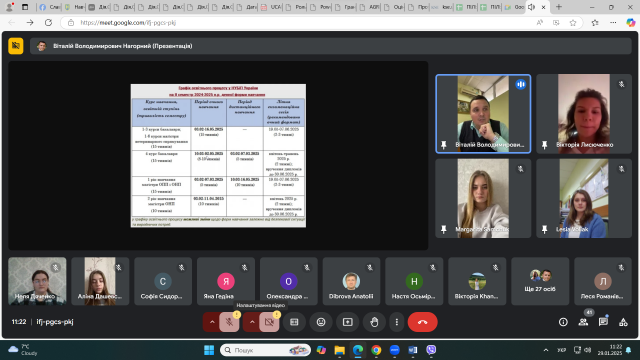This screenshot has width=640, height=360.
Task: Close the current Google Meet tab
Action: coord(543,7)
